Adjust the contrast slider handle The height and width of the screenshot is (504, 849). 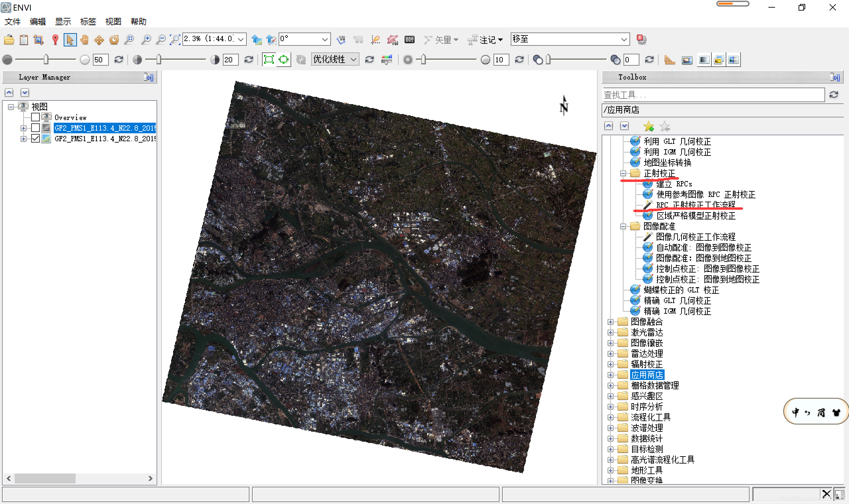(x=159, y=60)
